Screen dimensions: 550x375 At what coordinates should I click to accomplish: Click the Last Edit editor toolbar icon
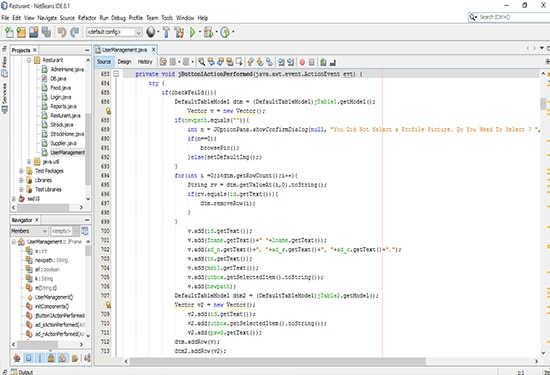pyautogui.click(x=163, y=62)
